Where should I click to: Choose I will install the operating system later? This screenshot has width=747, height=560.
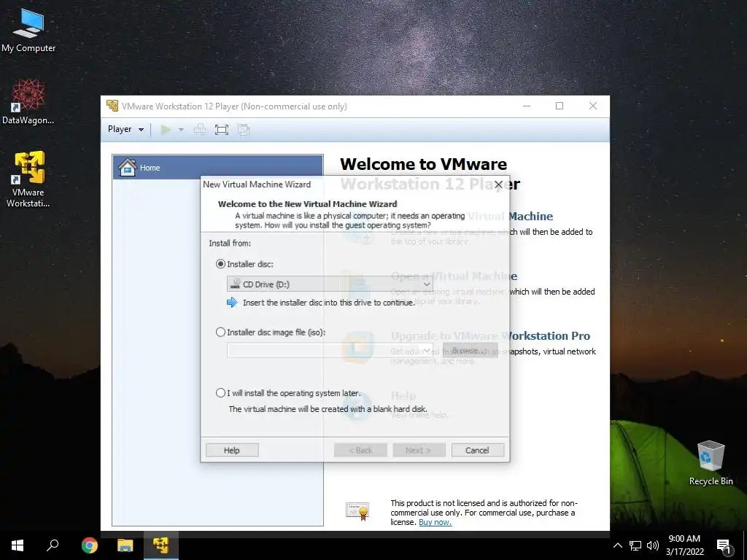click(x=220, y=393)
